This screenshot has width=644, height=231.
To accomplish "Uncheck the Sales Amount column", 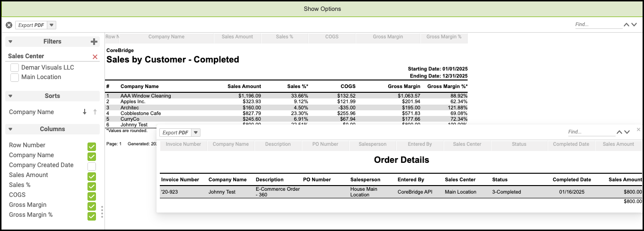I will (92, 177).
